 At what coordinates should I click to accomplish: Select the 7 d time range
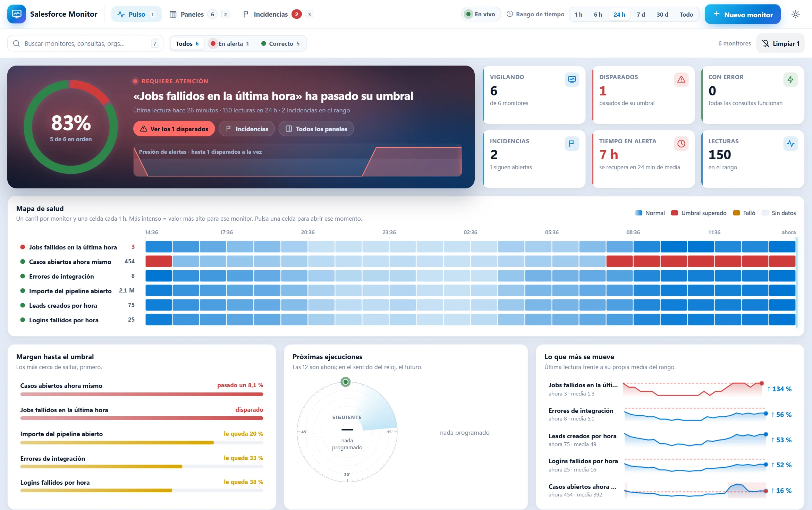point(641,15)
